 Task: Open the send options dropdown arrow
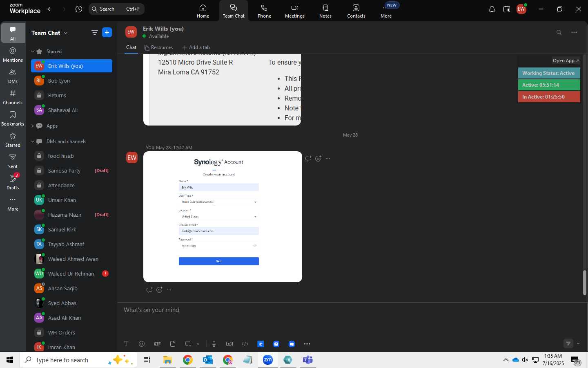(578, 344)
